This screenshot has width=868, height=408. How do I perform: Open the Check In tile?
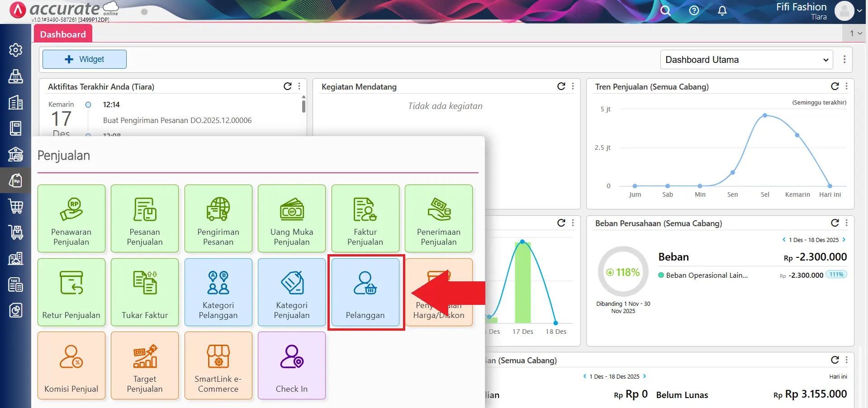(292, 365)
